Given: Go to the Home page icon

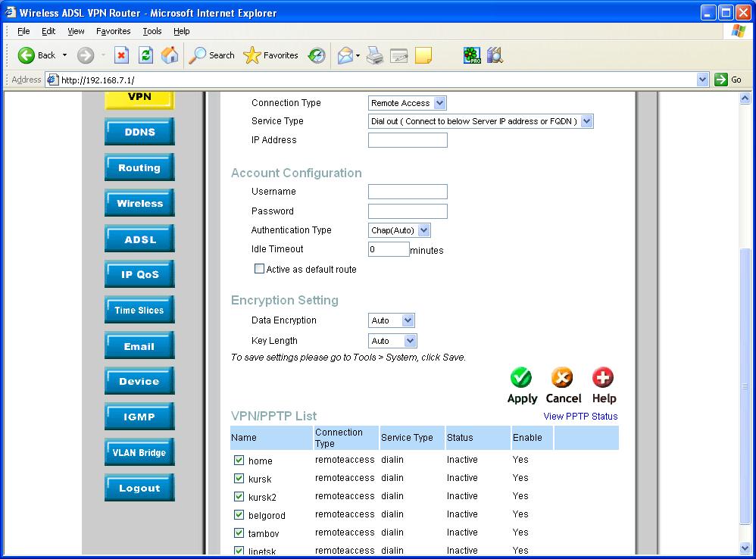Looking at the screenshot, I should 170,55.
